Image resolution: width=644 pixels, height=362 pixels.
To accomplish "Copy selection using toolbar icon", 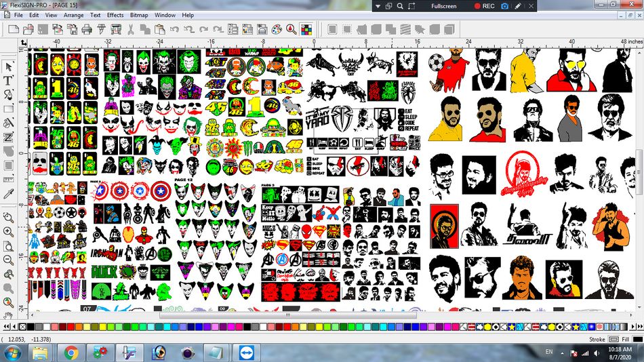I will pos(145,29).
